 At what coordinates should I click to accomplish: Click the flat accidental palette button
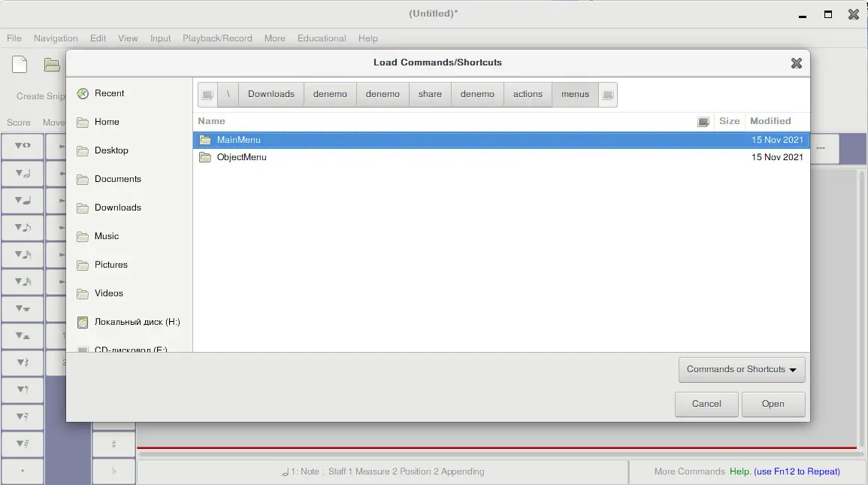coord(114,471)
